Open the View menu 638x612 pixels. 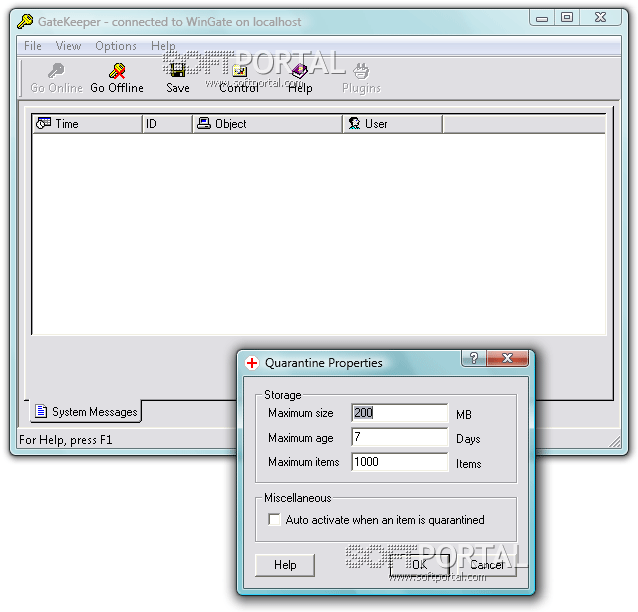68,46
